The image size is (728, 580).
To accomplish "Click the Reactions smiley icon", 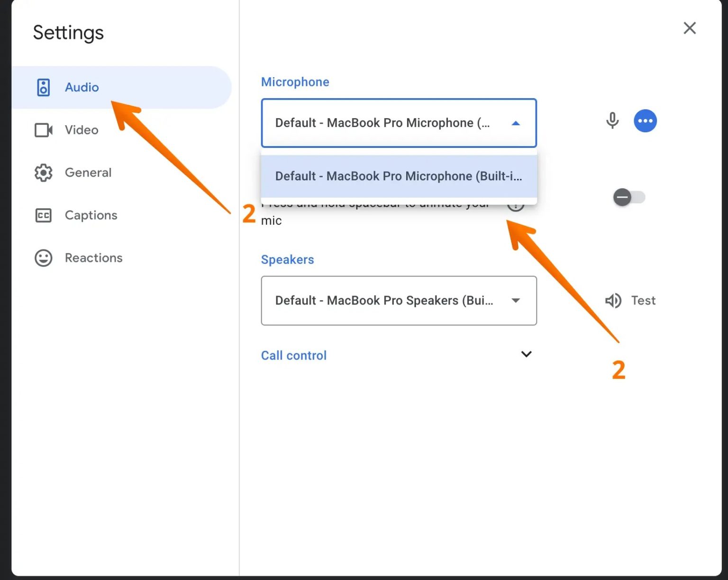I will (43, 258).
